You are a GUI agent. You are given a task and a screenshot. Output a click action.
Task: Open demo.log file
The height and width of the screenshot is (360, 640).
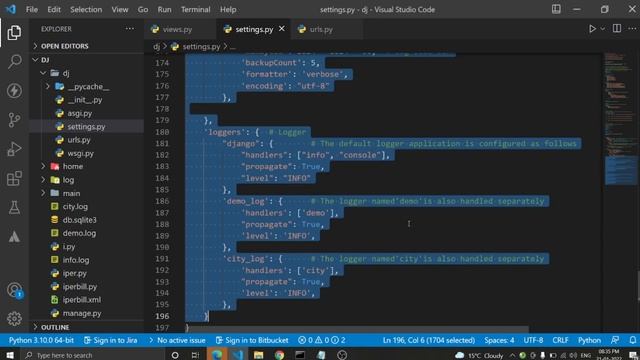pyautogui.click(x=79, y=233)
